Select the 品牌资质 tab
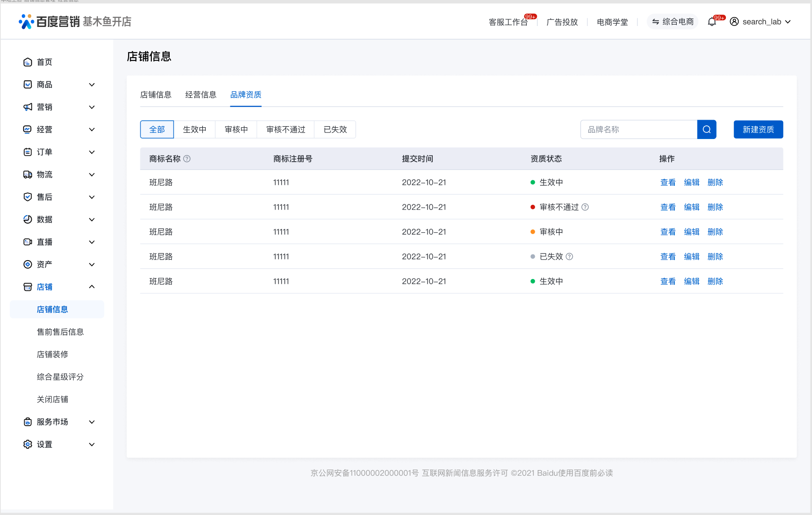 pos(246,95)
